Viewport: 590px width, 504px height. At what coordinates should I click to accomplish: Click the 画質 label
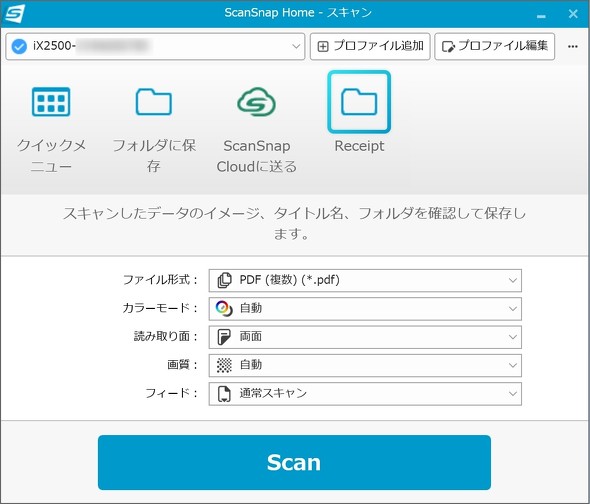(182, 365)
